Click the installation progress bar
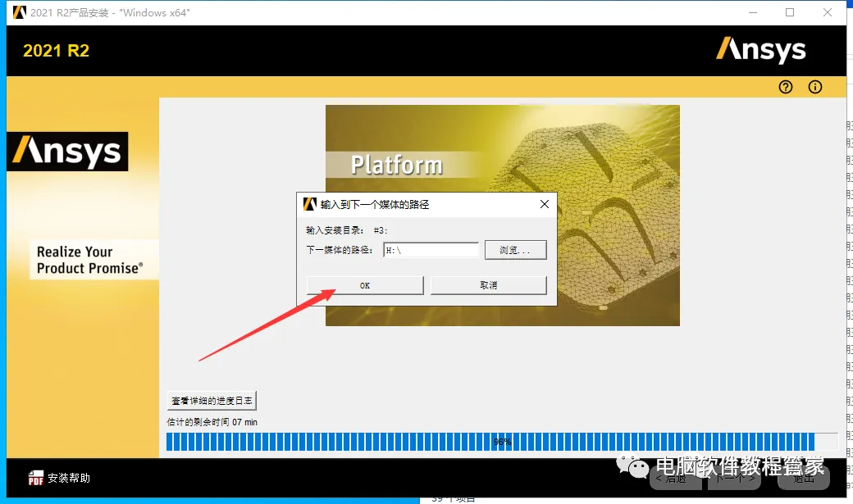Viewport: 853px width, 504px height. 502,442
